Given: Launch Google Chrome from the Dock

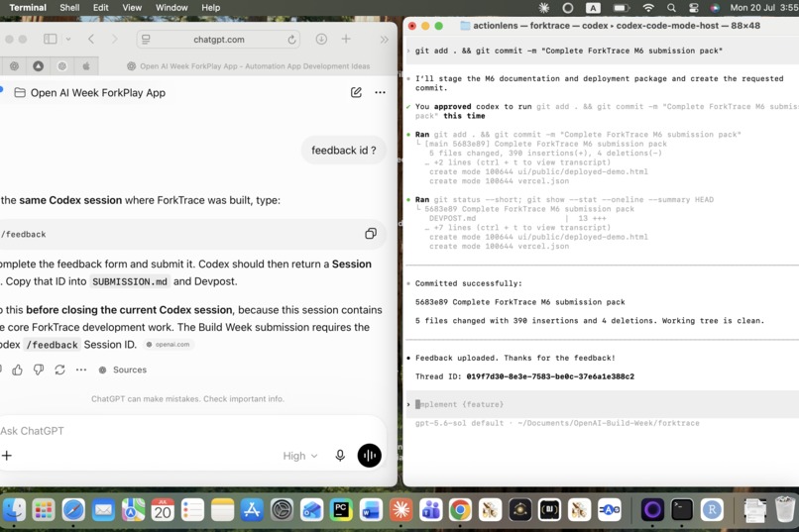Looking at the screenshot, I should click(460, 509).
